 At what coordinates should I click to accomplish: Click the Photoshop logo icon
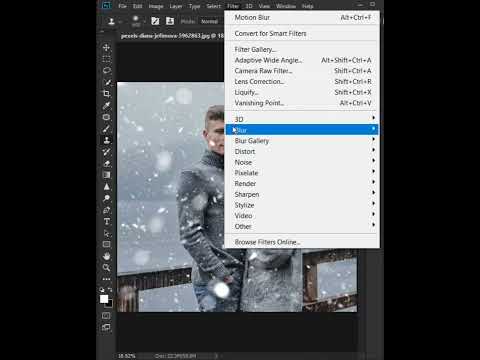(106, 5)
